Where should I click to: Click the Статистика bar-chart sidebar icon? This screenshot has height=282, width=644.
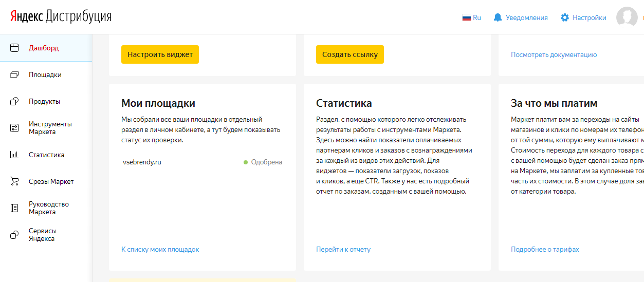coord(14,155)
